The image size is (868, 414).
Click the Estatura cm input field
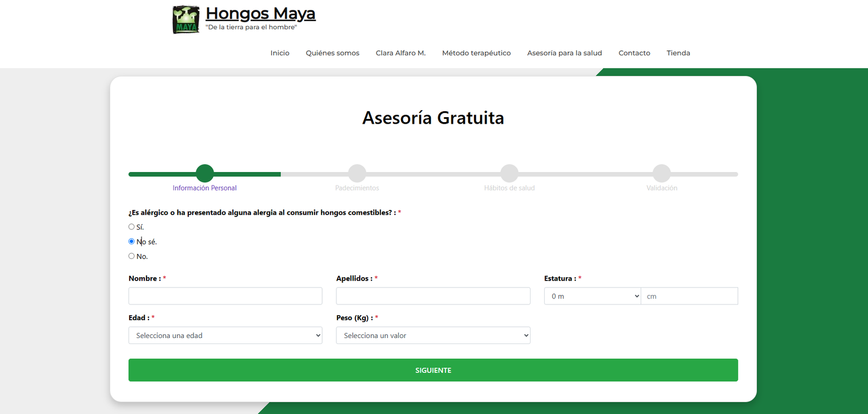click(x=689, y=296)
